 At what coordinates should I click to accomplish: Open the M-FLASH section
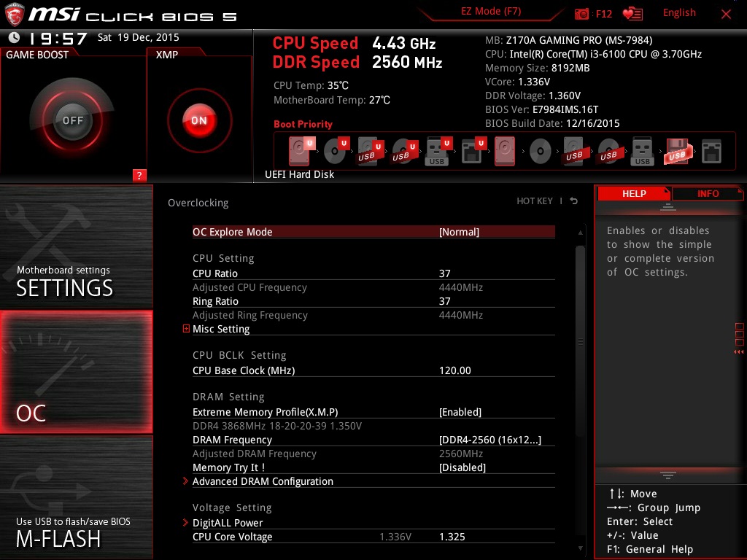click(x=76, y=497)
